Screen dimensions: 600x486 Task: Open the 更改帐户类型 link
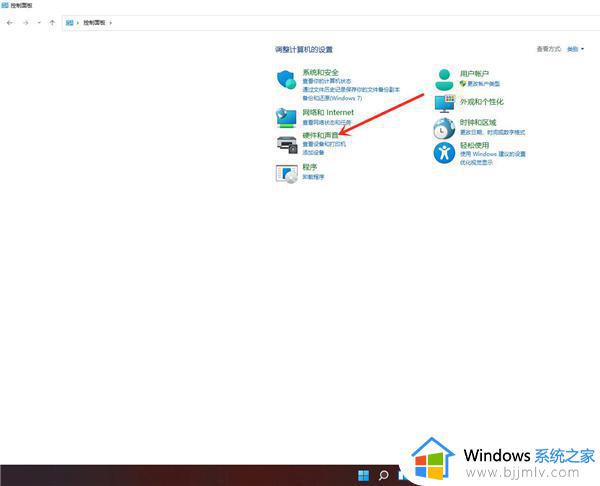click(x=483, y=83)
